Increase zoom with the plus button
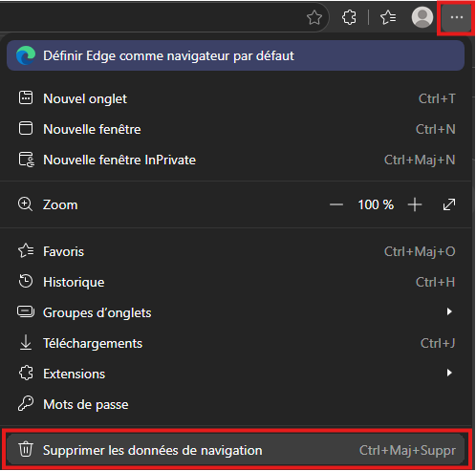Image resolution: width=476 pixels, height=471 pixels. (415, 204)
